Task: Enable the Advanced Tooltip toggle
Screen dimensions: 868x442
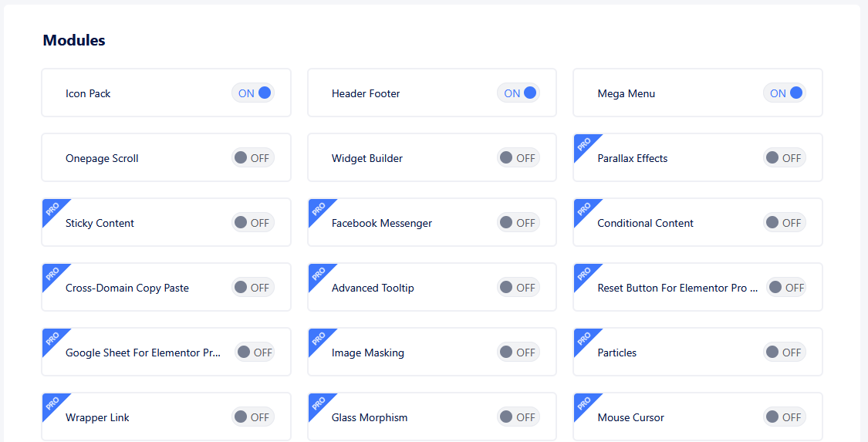Action: 518,288
